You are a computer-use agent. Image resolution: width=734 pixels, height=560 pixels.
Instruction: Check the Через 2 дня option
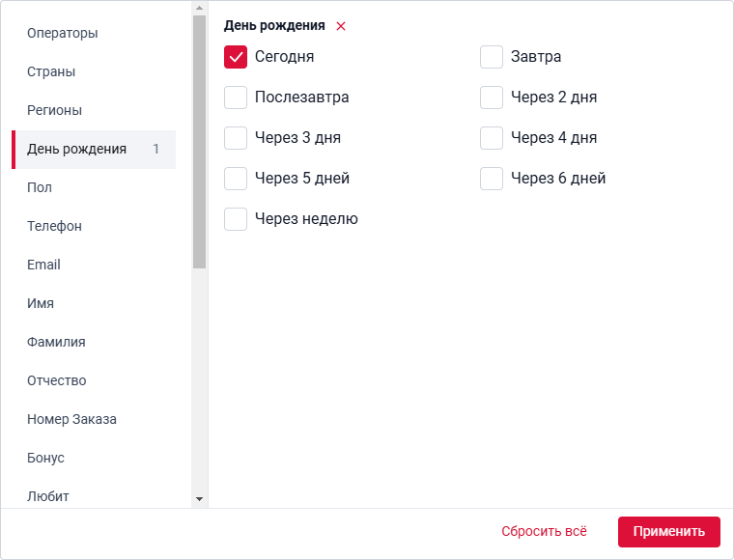click(492, 98)
